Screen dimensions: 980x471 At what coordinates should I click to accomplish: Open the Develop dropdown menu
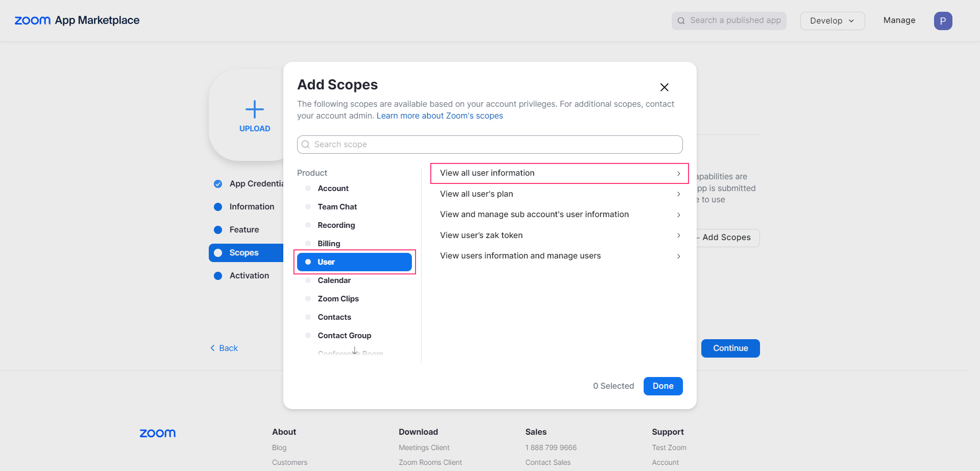coord(832,21)
